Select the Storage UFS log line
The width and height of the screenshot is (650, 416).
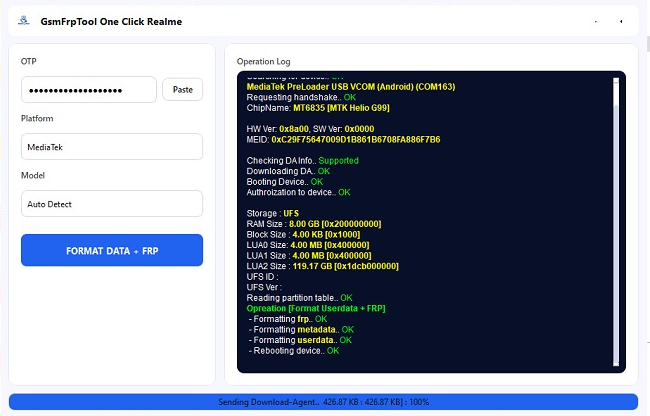pyautogui.click(x=272, y=213)
